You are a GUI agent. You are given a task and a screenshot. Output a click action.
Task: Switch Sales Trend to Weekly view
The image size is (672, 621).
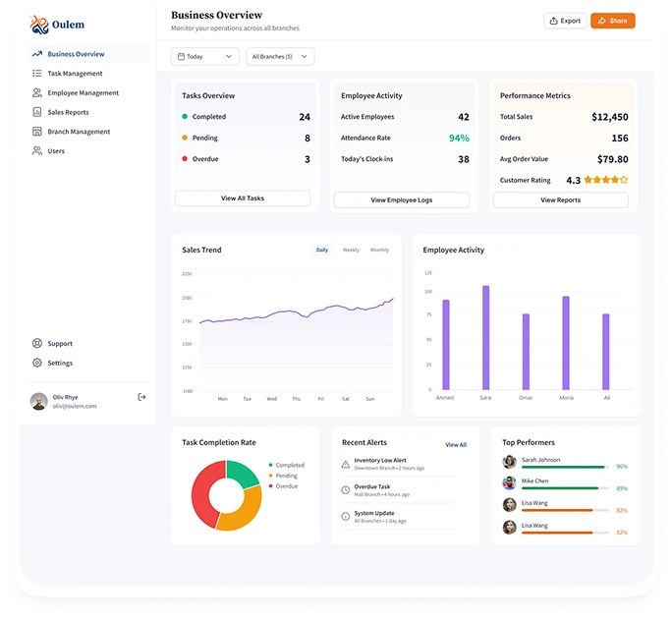[x=351, y=251]
